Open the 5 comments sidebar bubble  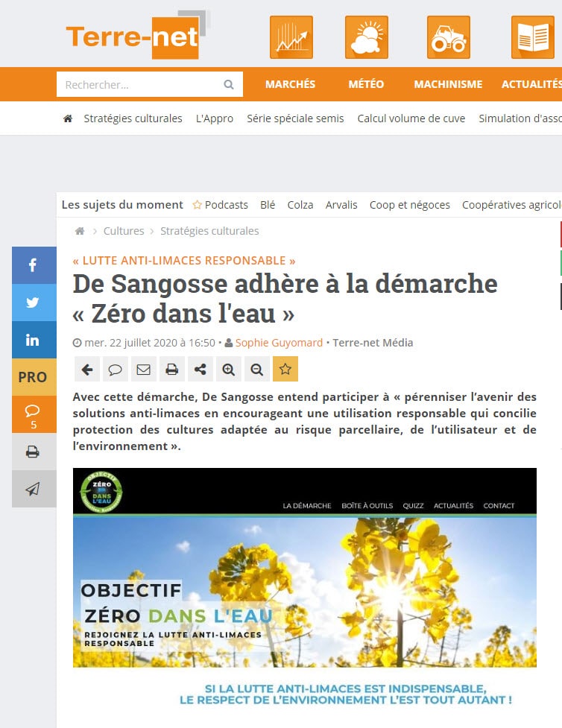pyautogui.click(x=34, y=414)
